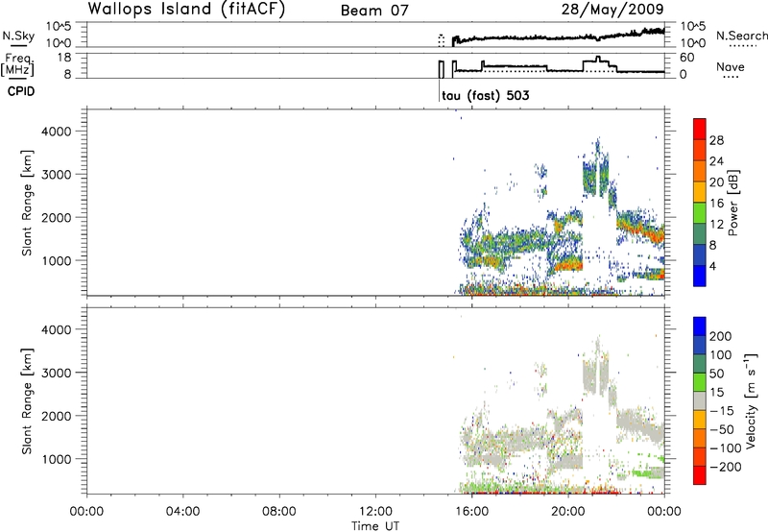Select the 'Freq. [MHz]' legend label

pyautogui.click(x=18, y=65)
